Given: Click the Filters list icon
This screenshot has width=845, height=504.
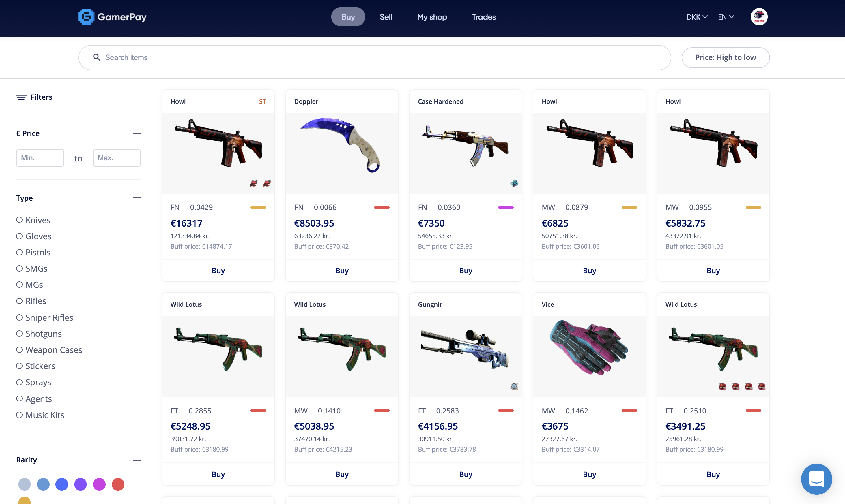Looking at the screenshot, I should 21,97.
